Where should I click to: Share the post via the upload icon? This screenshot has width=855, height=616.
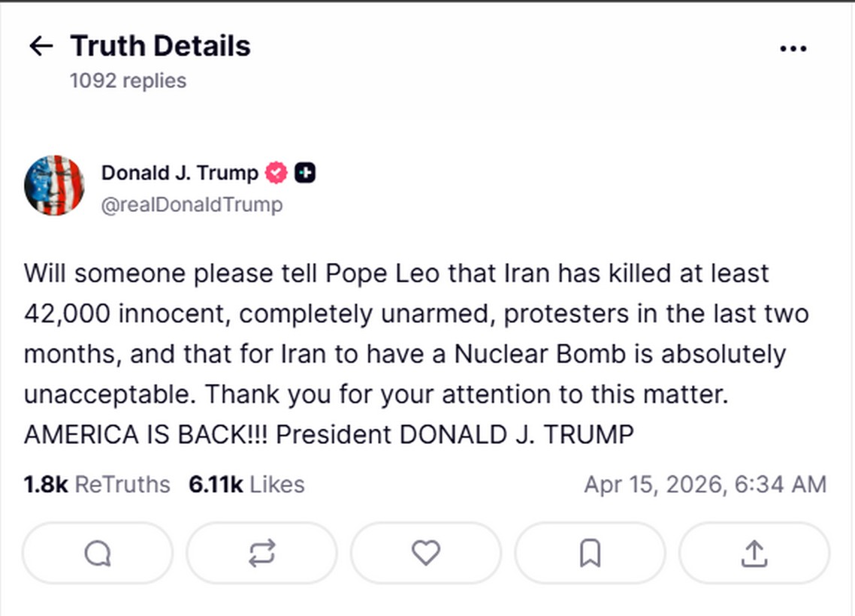(x=754, y=554)
